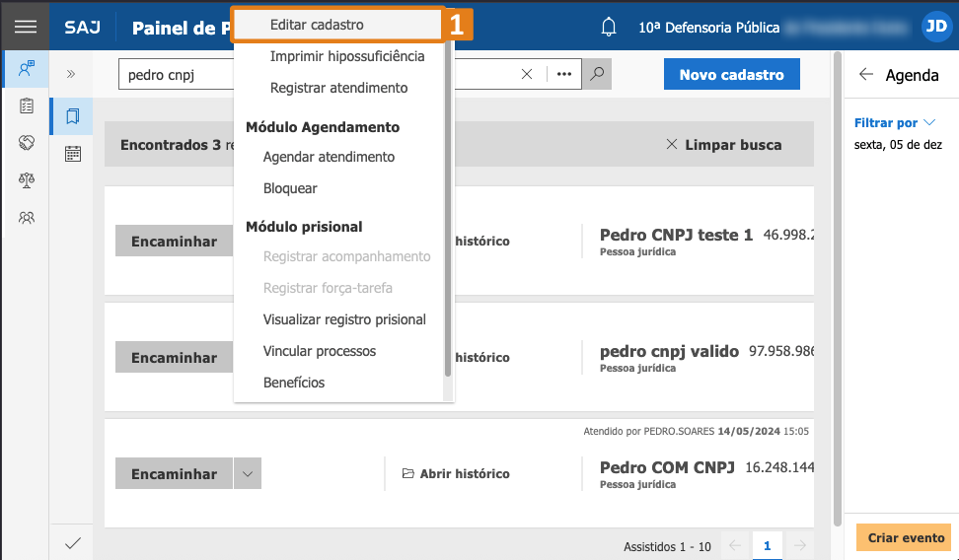Screen dimensions: 959x560
Task: Go back with Agenda arrow icon
Action: pos(866,75)
